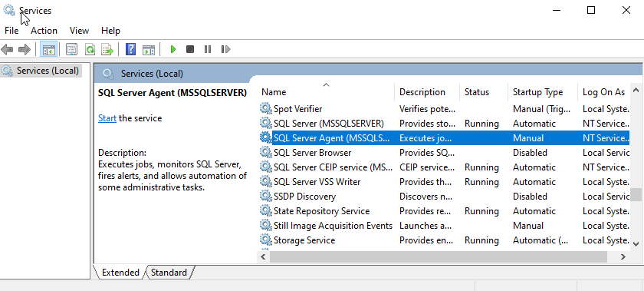Click the horizontal scrollbar thumb

click(439, 257)
